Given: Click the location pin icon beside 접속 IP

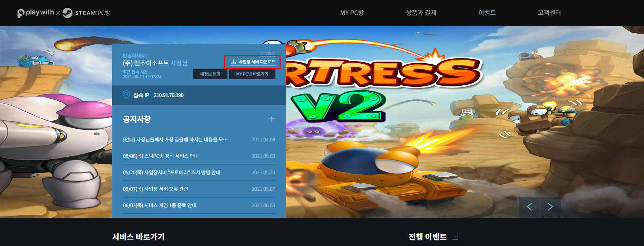Looking at the screenshot, I should coord(126,95).
